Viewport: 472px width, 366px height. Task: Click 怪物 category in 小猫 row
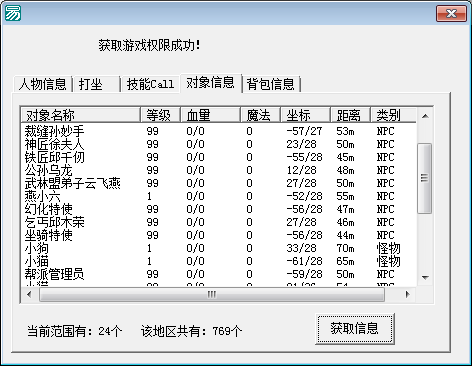pyautogui.click(x=388, y=261)
